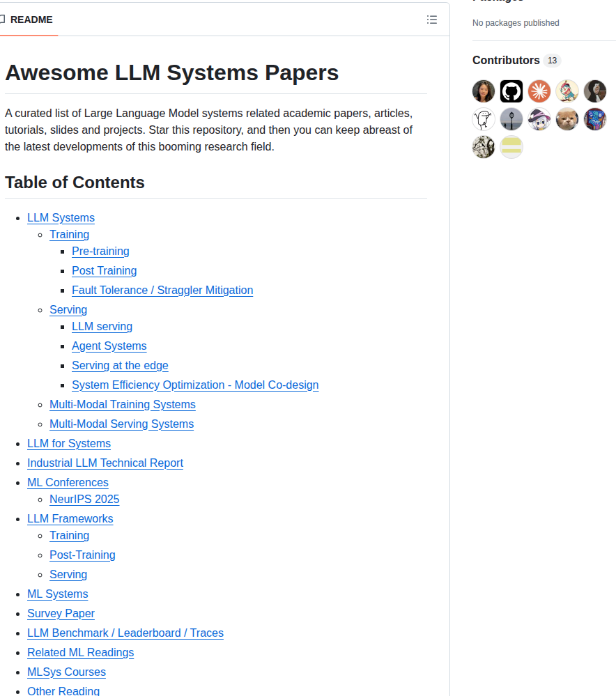Open the Agent Systems link
Image resolution: width=616 pixels, height=696 pixels.
pyautogui.click(x=109, y=346)
